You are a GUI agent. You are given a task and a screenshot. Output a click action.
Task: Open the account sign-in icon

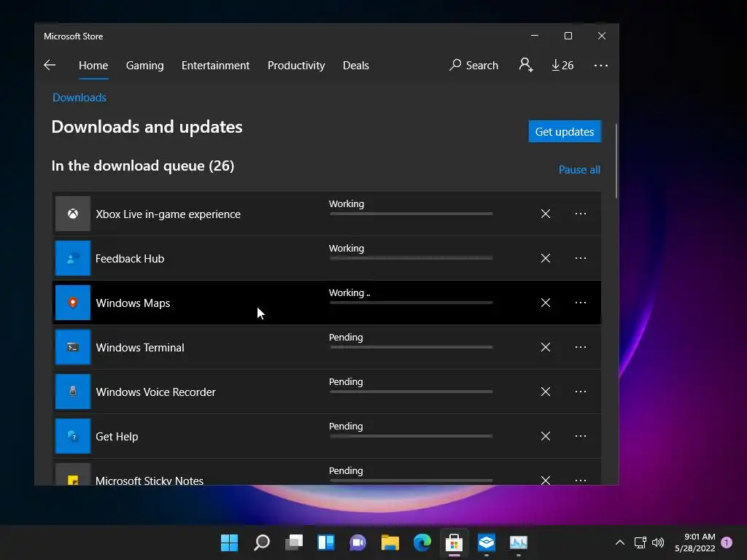[526, 65]
